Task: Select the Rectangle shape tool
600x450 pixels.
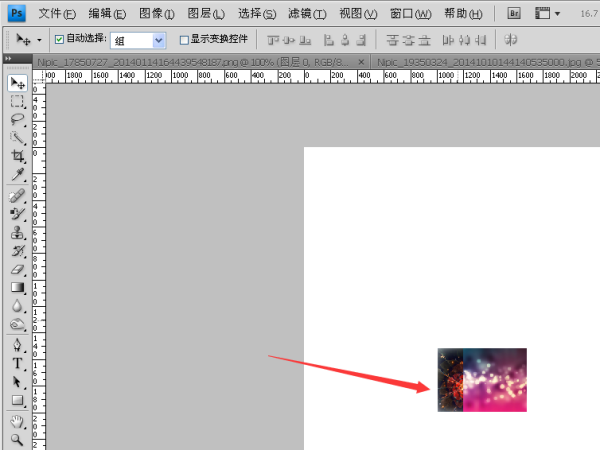Action: 17,400
